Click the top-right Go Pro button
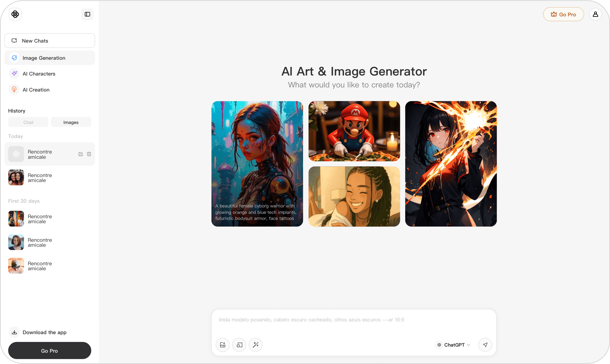This screenshot has height=364, width=610. point(563,14)
